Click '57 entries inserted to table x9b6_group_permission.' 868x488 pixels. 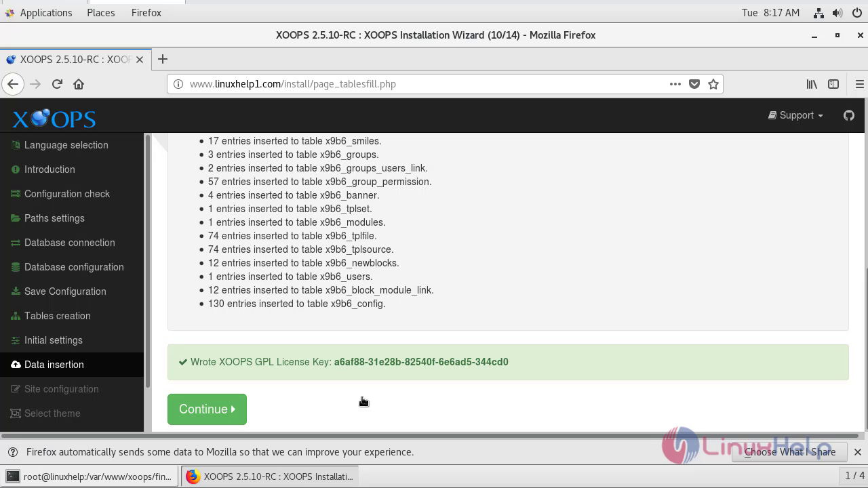tap(320, 182)
